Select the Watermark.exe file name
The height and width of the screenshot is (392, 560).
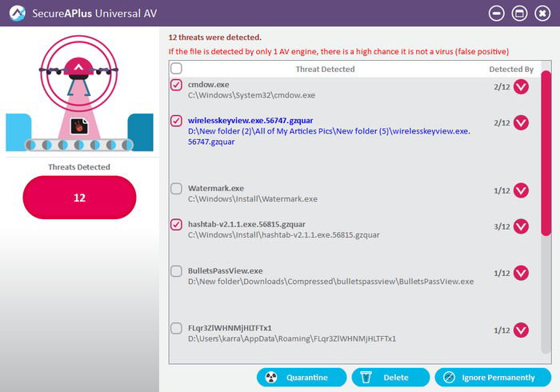(216, 188)
